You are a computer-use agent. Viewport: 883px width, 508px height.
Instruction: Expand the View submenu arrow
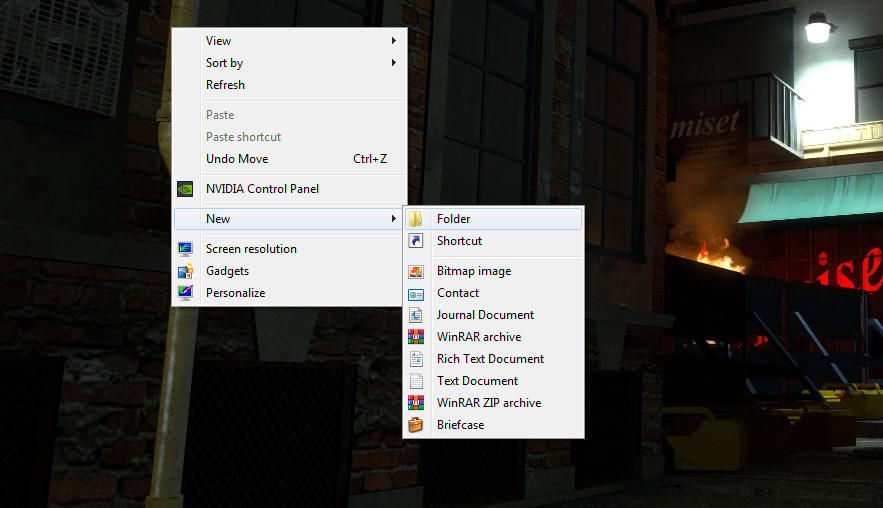pyautogui.click(x=394, y=41)
